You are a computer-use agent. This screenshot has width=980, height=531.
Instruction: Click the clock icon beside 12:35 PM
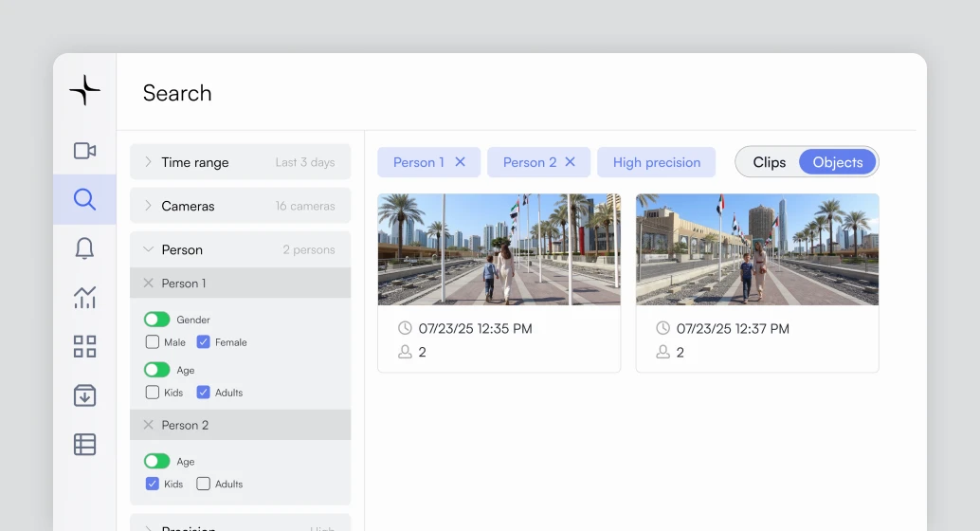click(405, 328)
